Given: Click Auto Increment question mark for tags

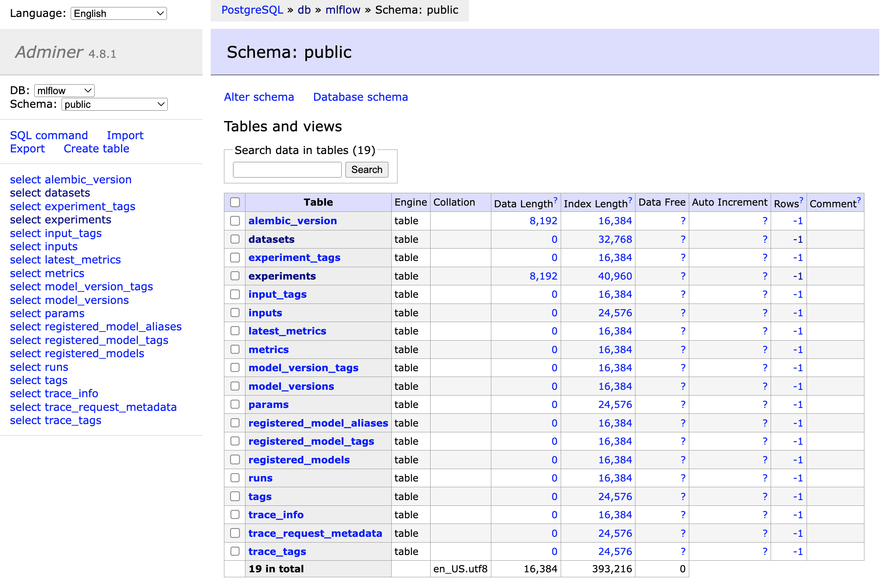Looking at the screenshot, I should pos(765,497).
